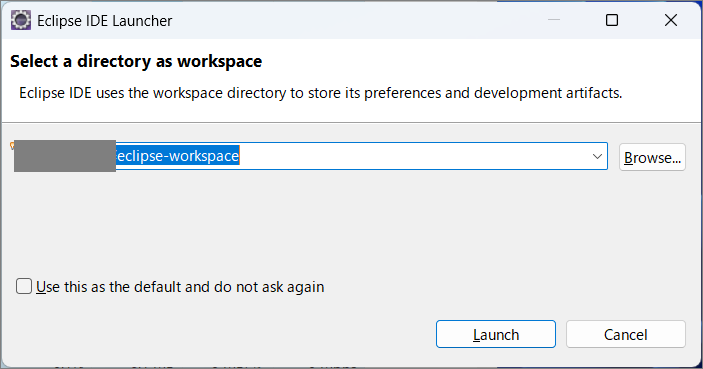Click the blank space right of eclipse-workspace text
This screenshot has width=703, height=369.
pos(412,156)
